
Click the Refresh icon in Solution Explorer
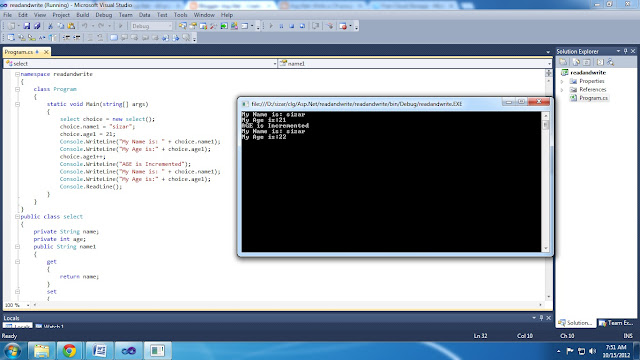[x=587, y=62]
